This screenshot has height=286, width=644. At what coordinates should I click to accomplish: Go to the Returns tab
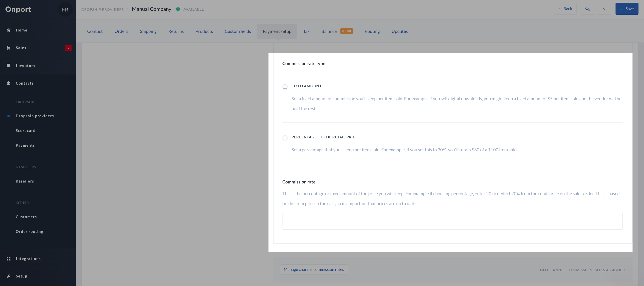coord(176,31)
